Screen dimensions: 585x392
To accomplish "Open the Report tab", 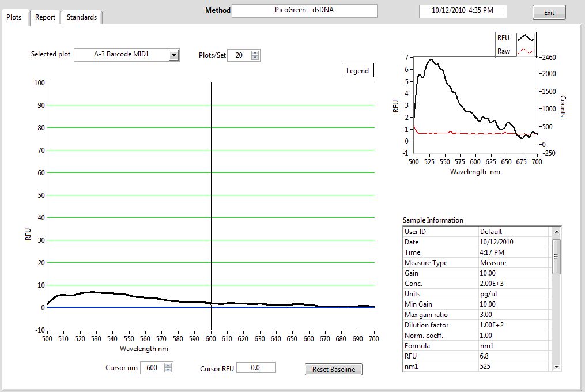I will (x=45, y=17).
